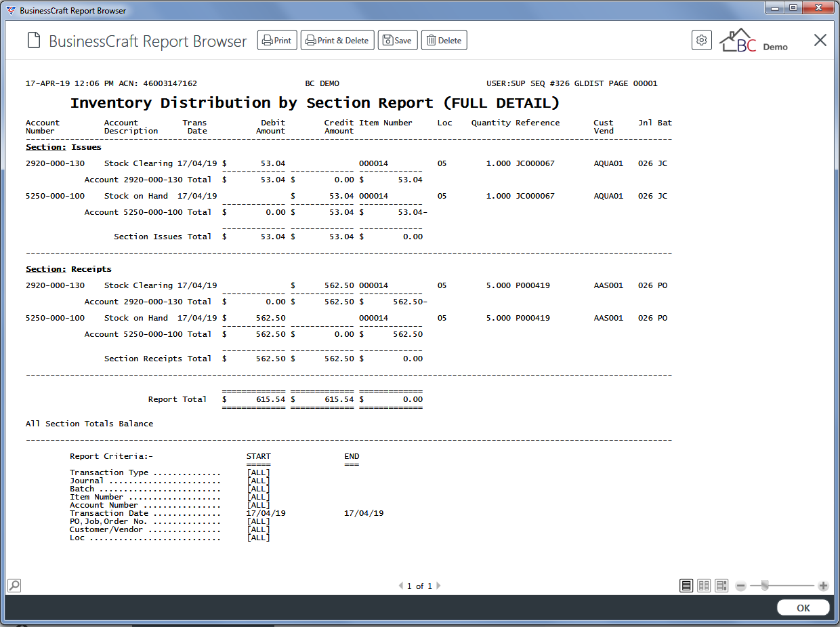Close the report browser with the X icon

pos(820,41)
